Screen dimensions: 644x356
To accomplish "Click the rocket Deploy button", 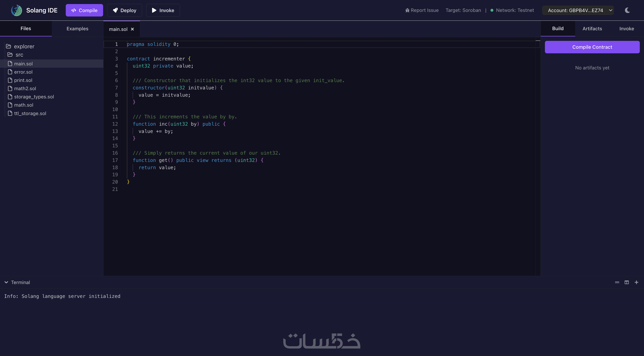I will [x=125, y=10].
